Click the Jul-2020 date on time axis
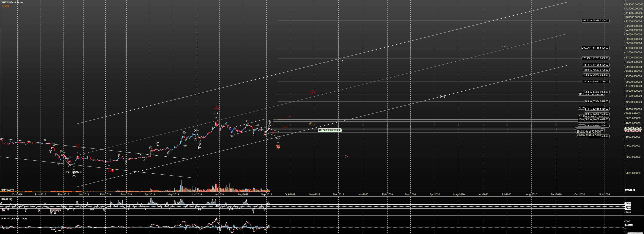 [x=507, y=195]
